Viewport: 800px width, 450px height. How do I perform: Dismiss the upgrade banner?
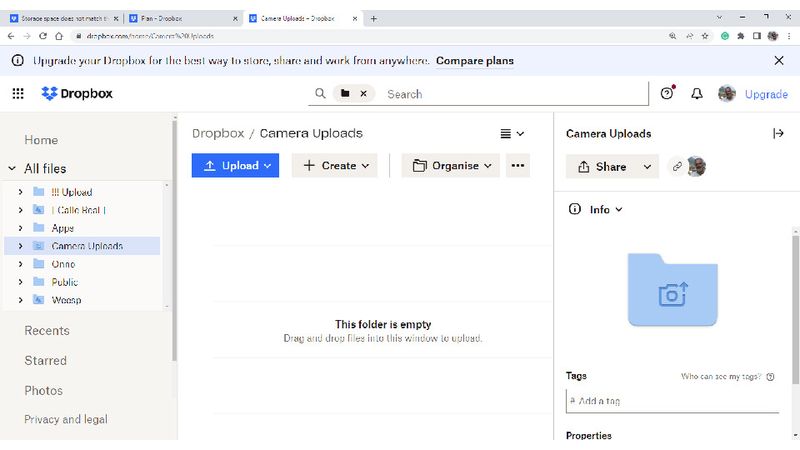tap(779, 60)
